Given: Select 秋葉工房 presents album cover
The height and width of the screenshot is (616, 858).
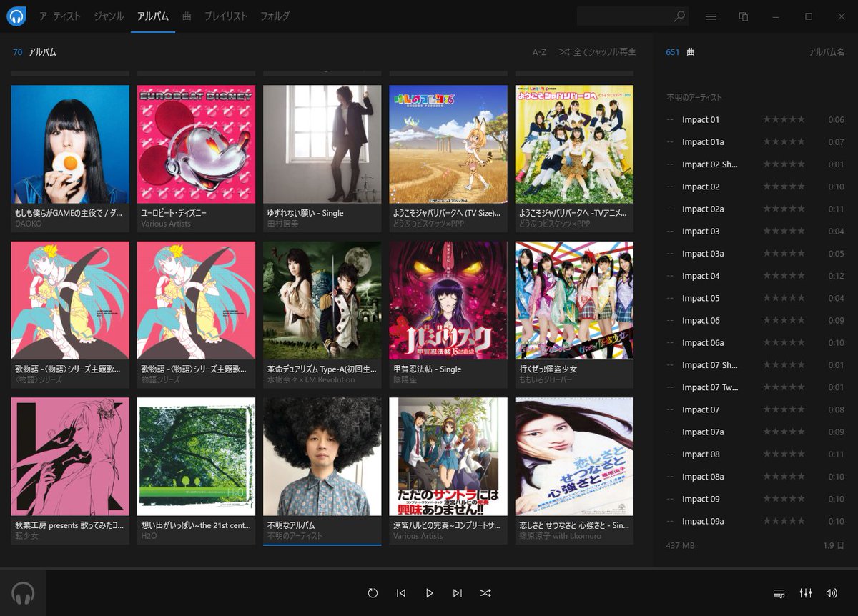Looking at the screenshot, I should coord(70,457).
